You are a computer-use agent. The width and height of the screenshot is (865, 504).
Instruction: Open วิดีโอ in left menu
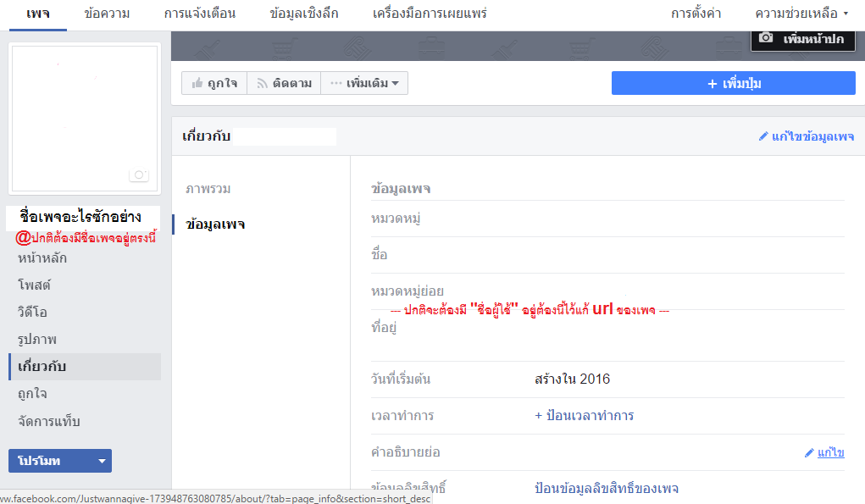click(32, 312)
